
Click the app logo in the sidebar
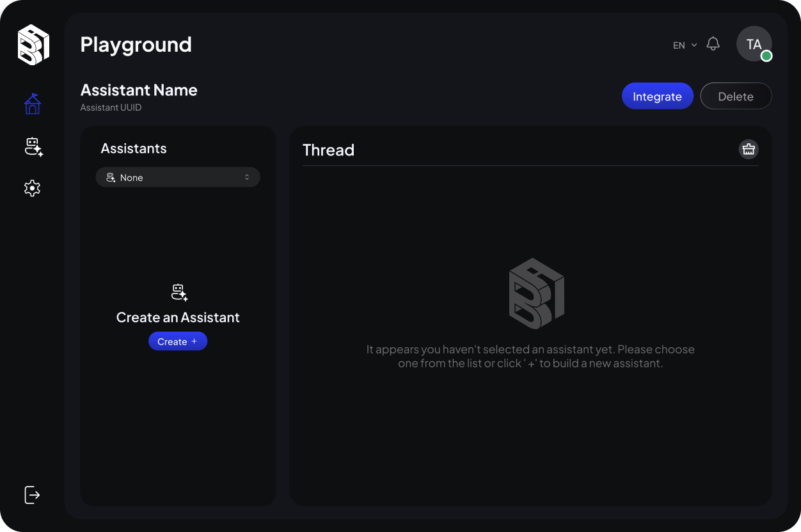point(33,45)
